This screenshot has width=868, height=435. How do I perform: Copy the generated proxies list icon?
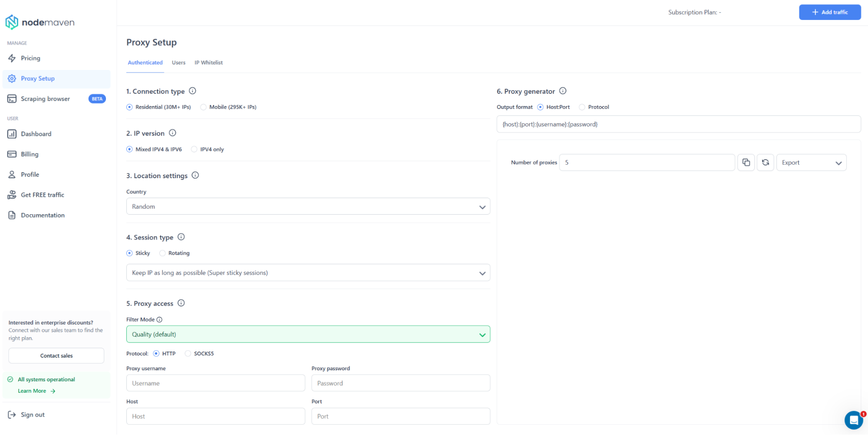point(746,163)
